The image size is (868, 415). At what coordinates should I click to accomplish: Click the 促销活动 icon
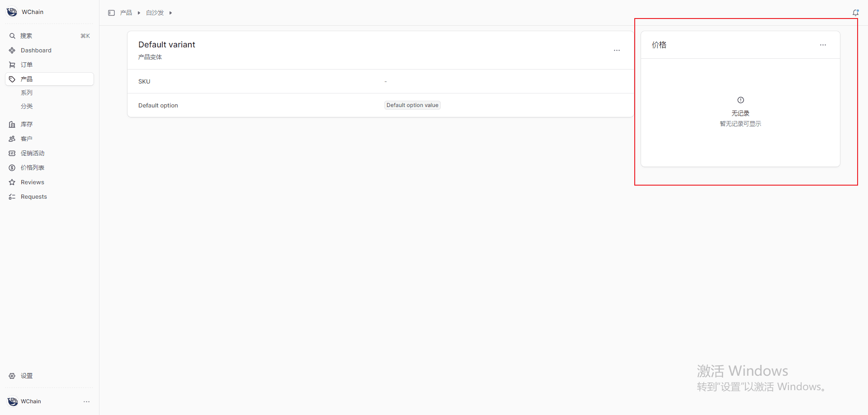click(12, 153)
